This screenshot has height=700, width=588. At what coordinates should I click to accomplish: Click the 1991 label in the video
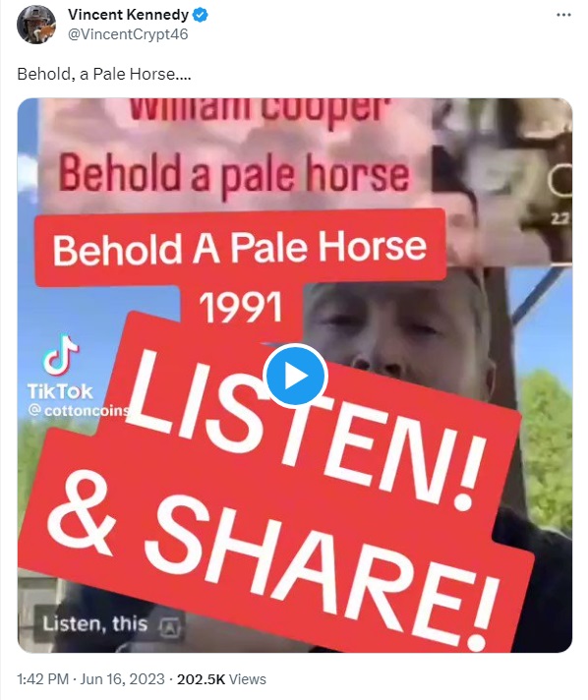tap(241, 307)
